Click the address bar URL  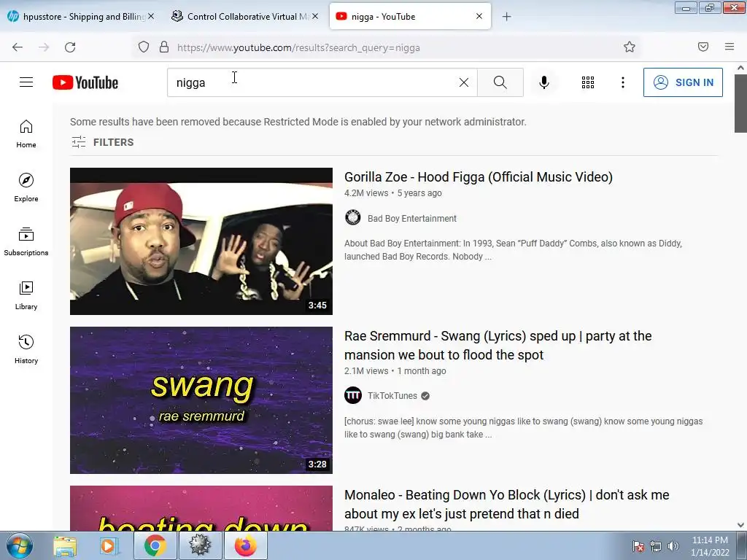(298, 47)
